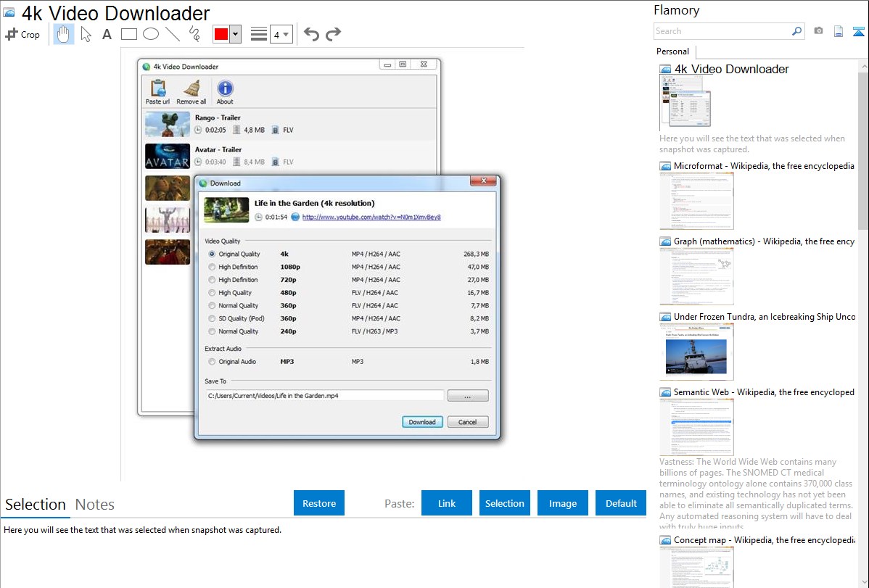Click the Paste Link button

[447, 503]
